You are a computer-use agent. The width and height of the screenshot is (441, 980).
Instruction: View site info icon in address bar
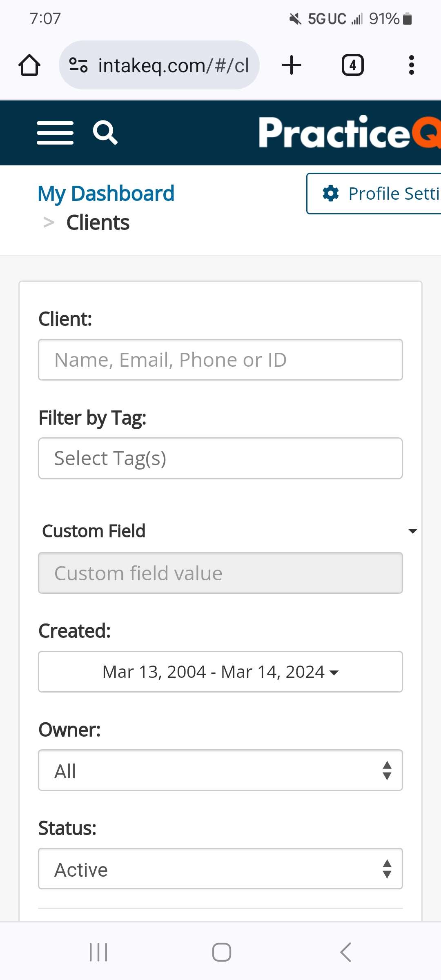click(x=78, y=65)
